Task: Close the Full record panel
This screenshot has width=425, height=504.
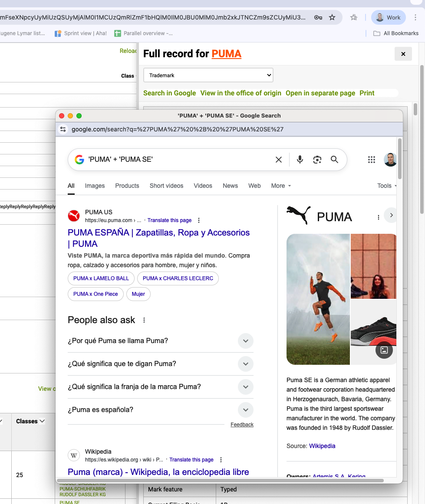Action: point(403,54)
